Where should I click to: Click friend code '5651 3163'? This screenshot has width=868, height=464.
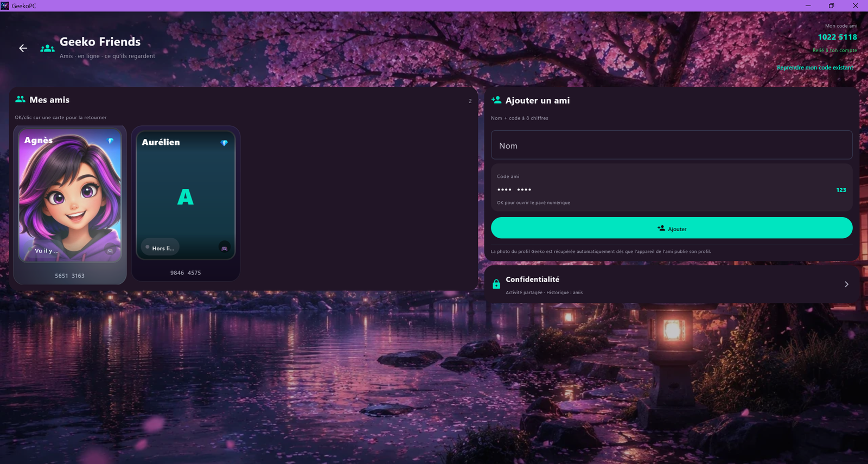tap(69, 276)
